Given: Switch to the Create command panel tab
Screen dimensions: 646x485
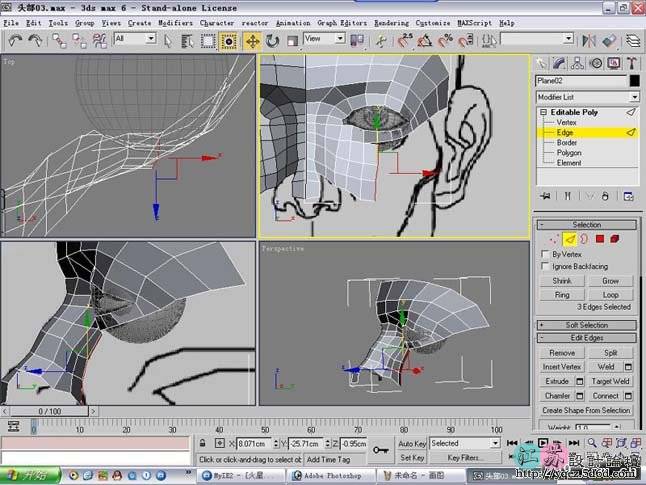Looking at the screenshot, I should tap(541, 63).
